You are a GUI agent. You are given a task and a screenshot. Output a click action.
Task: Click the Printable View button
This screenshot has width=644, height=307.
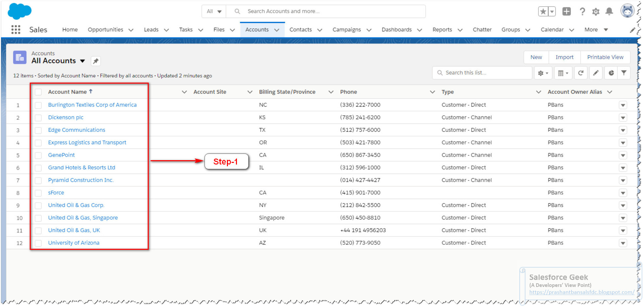(605, 57)
